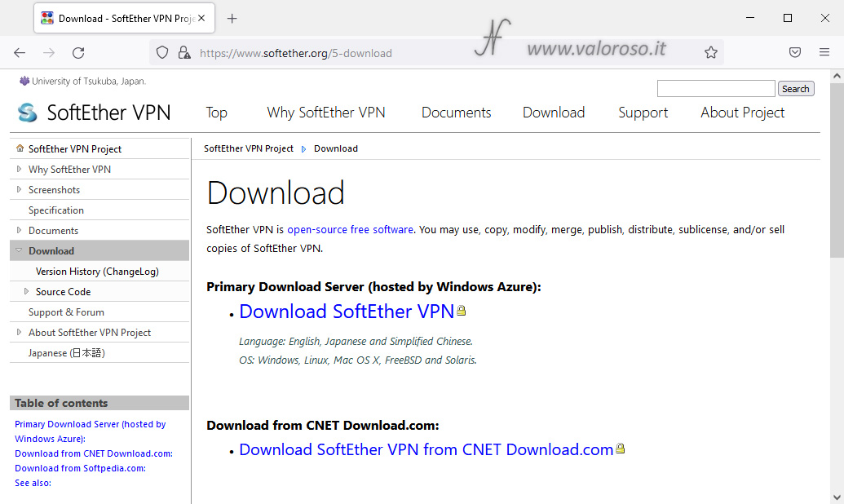Click the page scrollbar up arrow

pos(837,76)
